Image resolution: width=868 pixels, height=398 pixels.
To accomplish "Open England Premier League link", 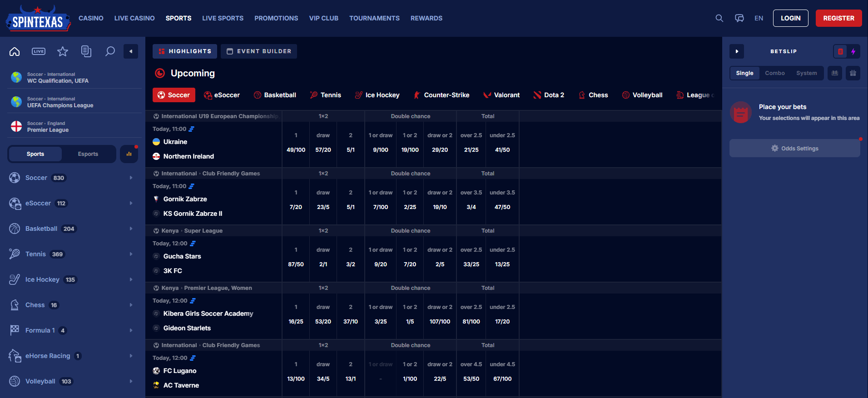I will [x=74, y=127].
